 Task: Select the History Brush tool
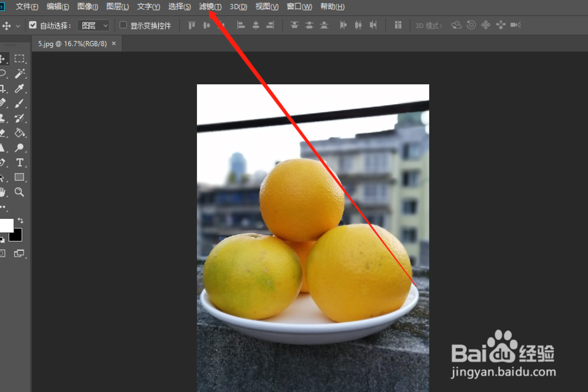click(x=19, y=118)
